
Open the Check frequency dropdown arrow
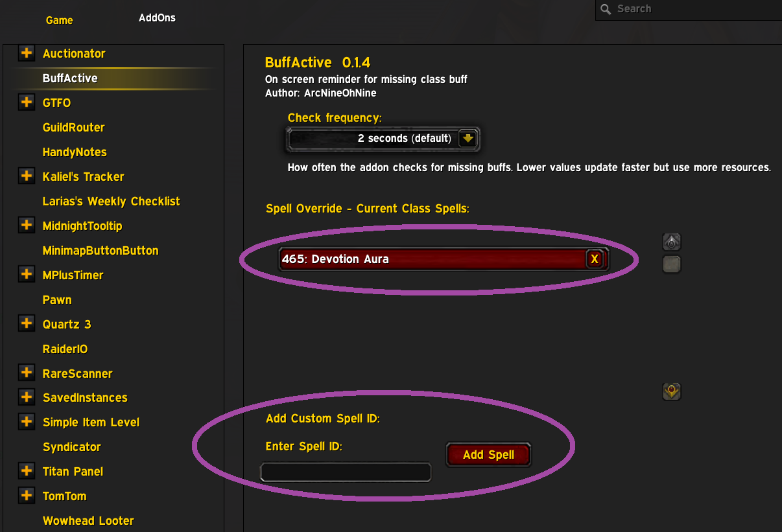468,138
